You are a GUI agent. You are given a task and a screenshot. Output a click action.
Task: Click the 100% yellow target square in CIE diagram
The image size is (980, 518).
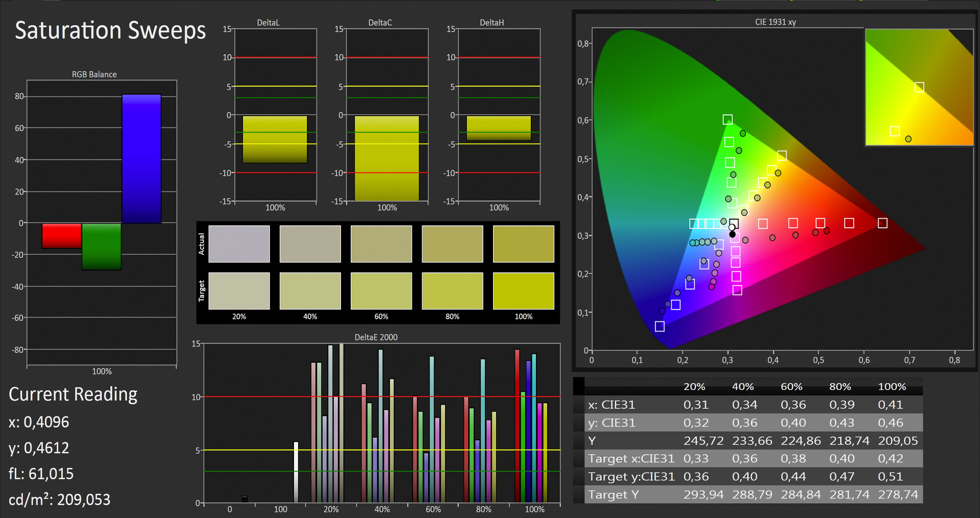[x=782, y=155]
